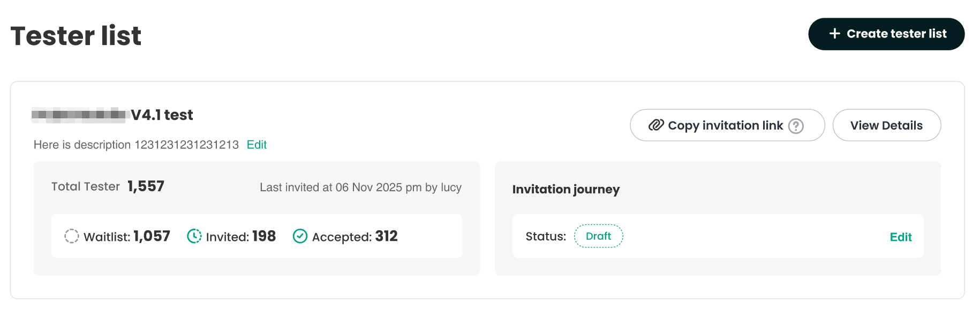Click the dashed circle Waitlist icon
Image resolution: width=980 pixels, height=310 pixels.
(72, 236)
